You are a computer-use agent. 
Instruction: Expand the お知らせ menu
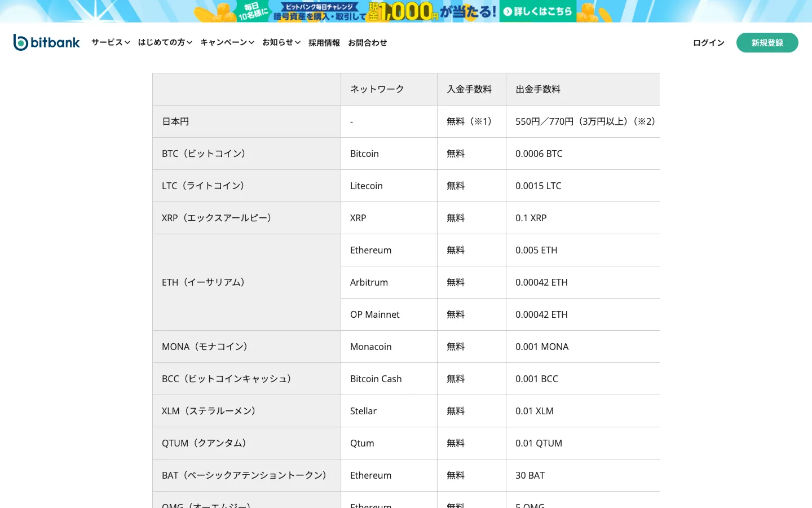pyautogui.click(x=281, y=42)
